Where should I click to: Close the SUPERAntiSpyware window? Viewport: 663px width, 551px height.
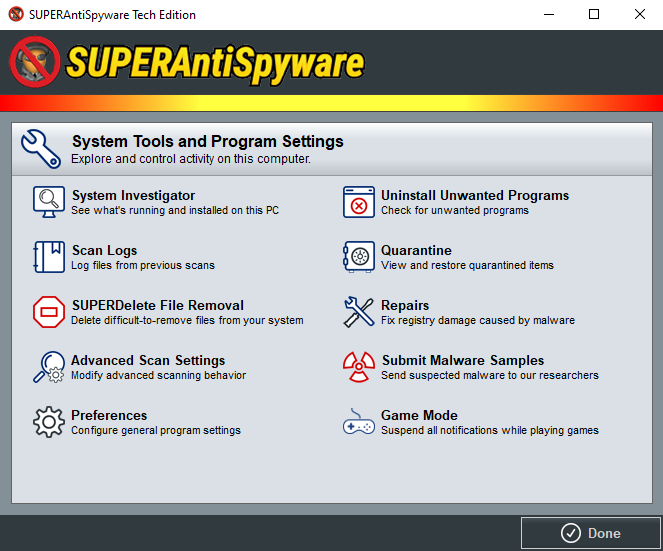[x=639, y=14]
